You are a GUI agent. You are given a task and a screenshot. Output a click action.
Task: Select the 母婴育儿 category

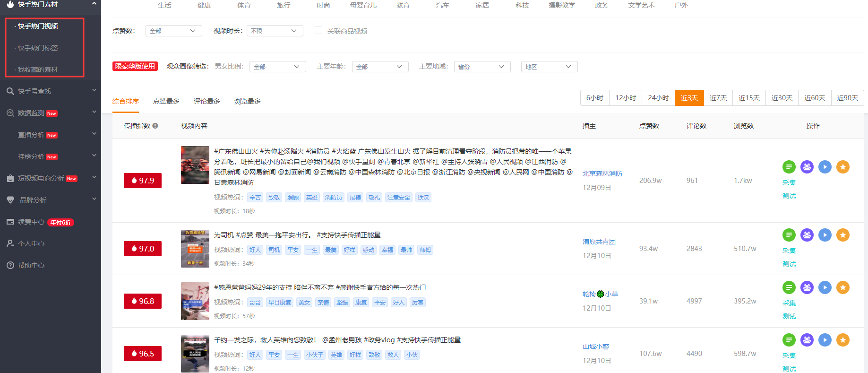[363, 5]
